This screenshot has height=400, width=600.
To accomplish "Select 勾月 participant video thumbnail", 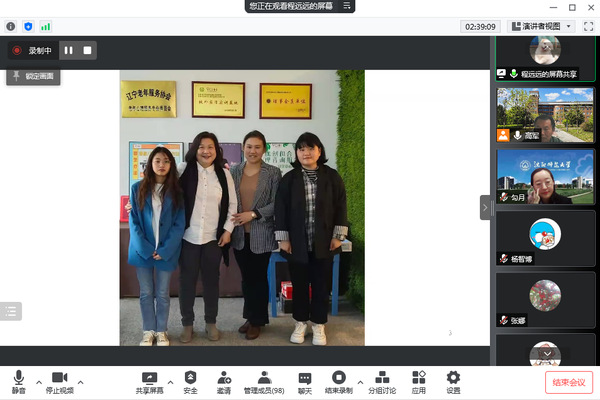I will coord(545,176).
